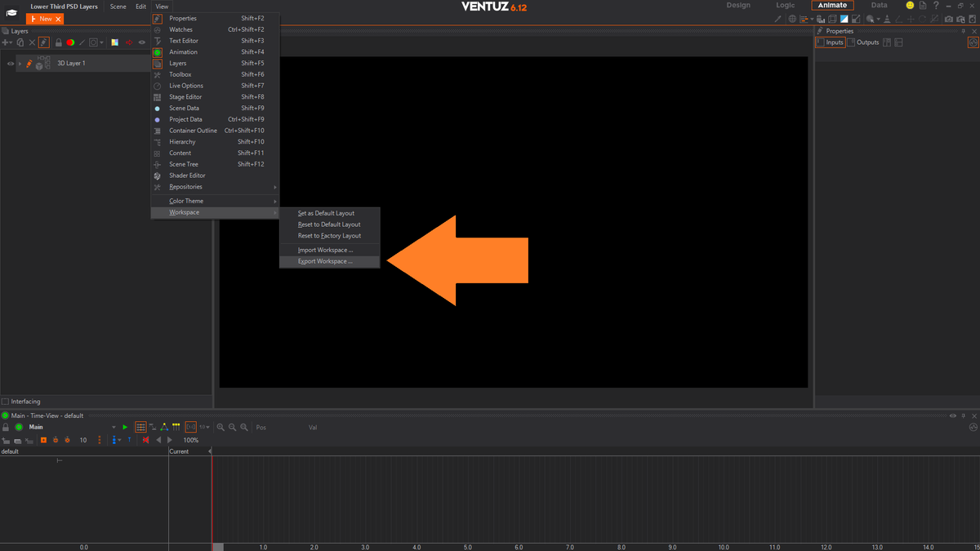980x551 pixels.
Task: Toggle the bracketed range icon in timeline
Action: coord(190,427)
